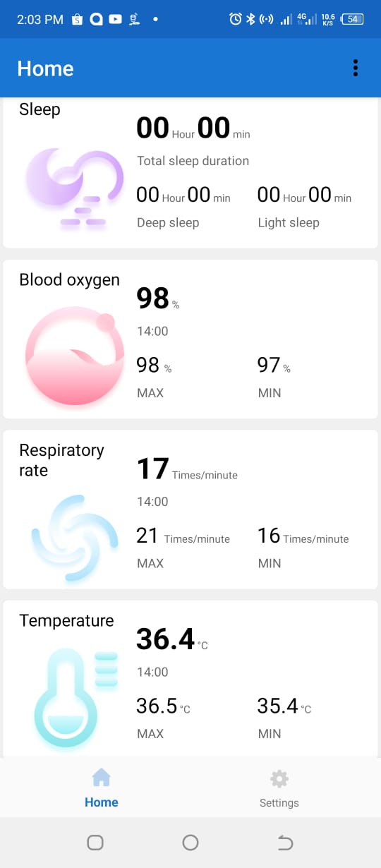Image resolution: width=381 pixels, height=868 pixels.
Task: Tap the Android back navigation icon
Action: (285, 842)
